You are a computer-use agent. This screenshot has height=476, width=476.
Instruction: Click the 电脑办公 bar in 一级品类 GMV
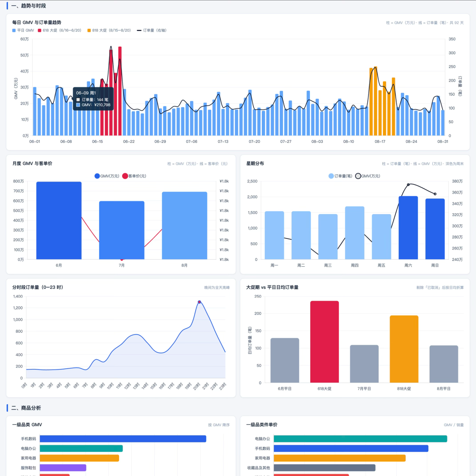[82, 448]
